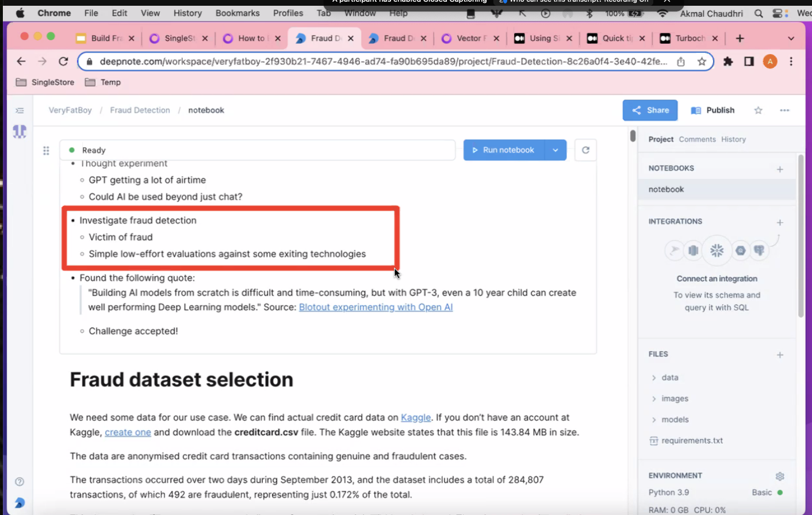This screenshot has width=812, height=515.
Task: Add a new file with plus icon
Action: point(780,355)
